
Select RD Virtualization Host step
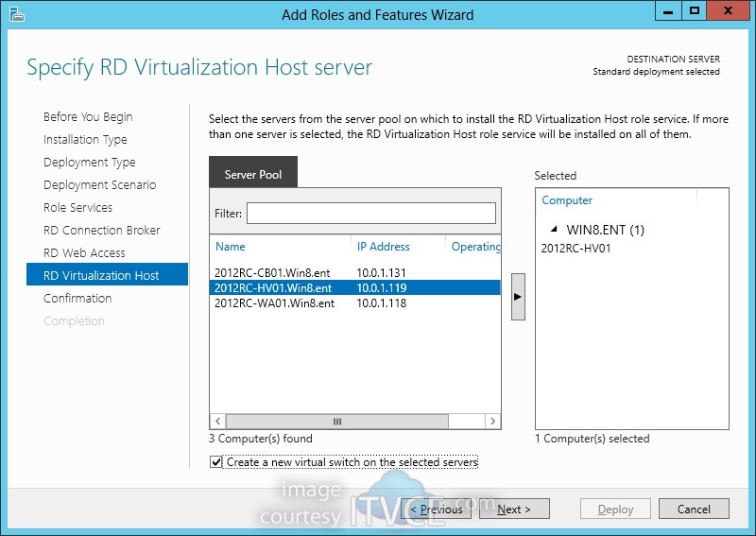point(107,274)
